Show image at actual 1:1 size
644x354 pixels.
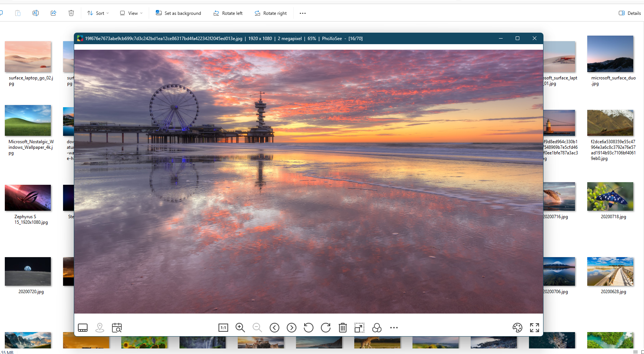point(223,328)
